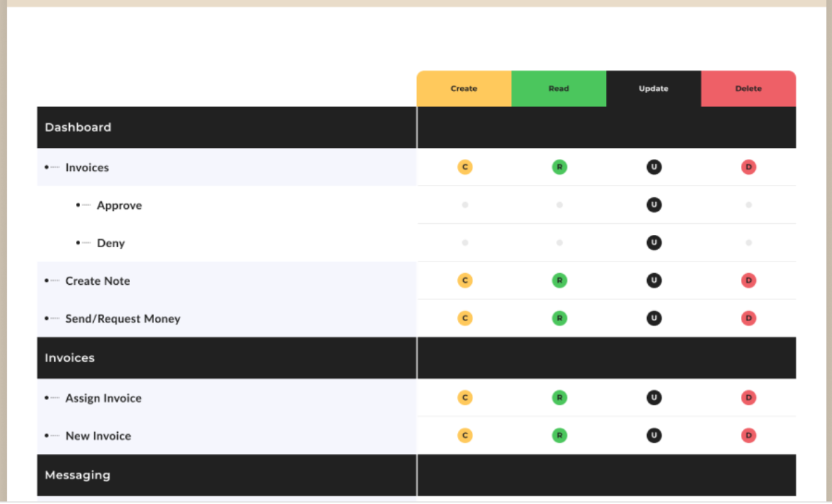Click the Delete icon for Invoices row
The image size is (832, 504).
point(748,167)
